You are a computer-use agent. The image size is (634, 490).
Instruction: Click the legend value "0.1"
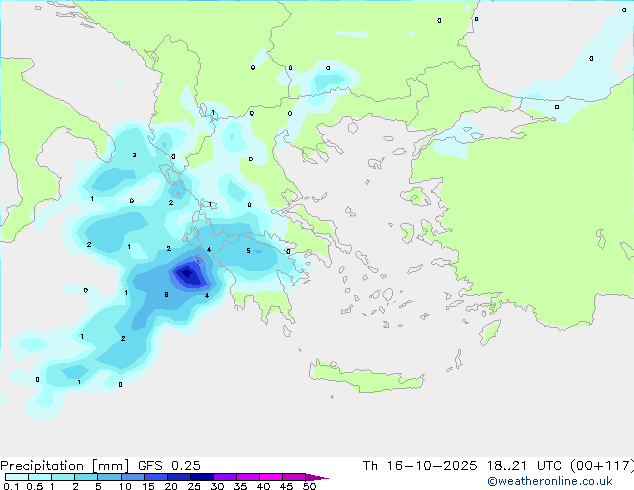(x=11, y=486)
